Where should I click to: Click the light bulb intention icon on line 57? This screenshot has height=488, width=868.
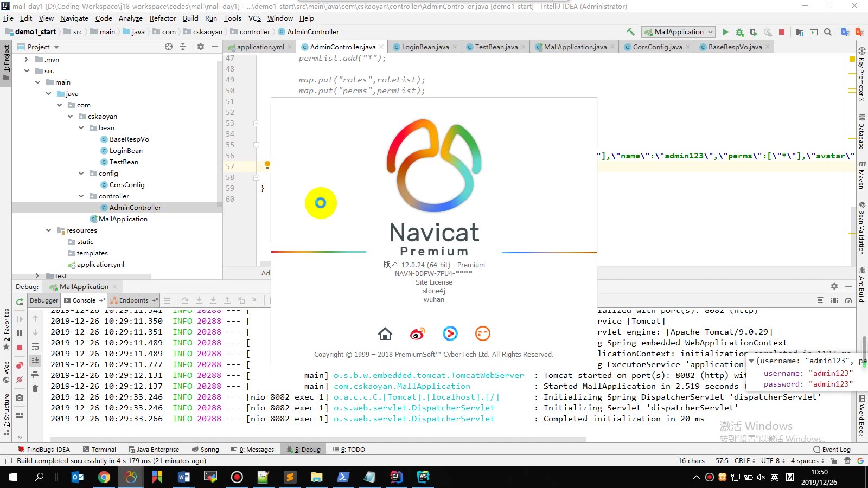click(x=267, y=165)
